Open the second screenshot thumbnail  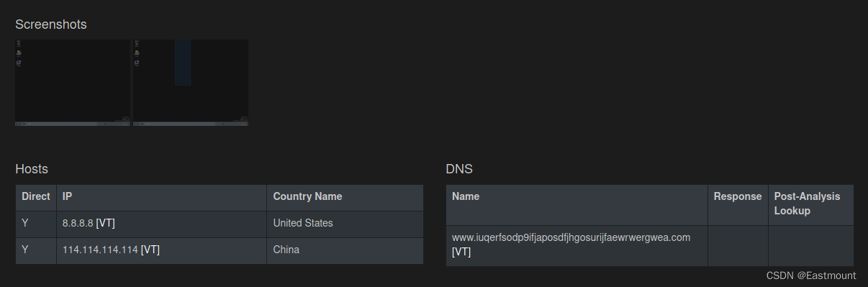[x=191, y=83]
